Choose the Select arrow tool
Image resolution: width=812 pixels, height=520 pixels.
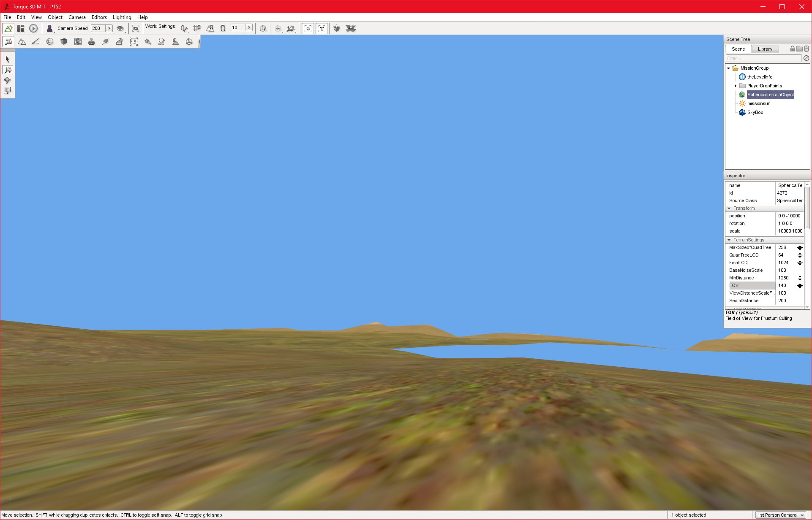click(x=8, y=59)
